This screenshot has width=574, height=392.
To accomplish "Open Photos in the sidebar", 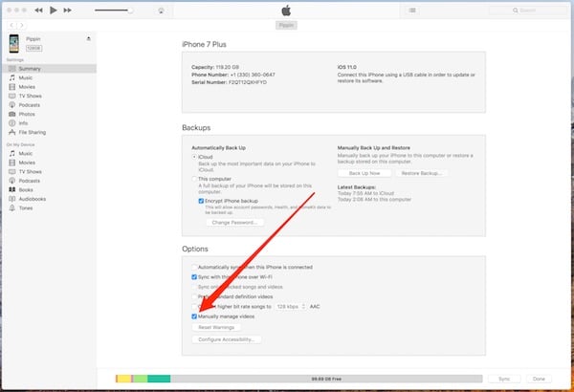I will pos(49,114).
